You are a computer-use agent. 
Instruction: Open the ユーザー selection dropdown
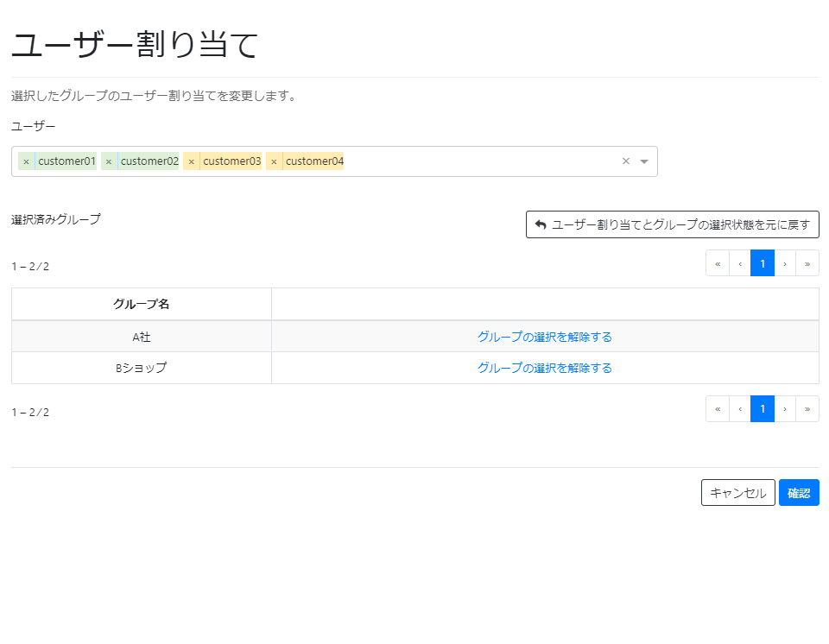643,161
